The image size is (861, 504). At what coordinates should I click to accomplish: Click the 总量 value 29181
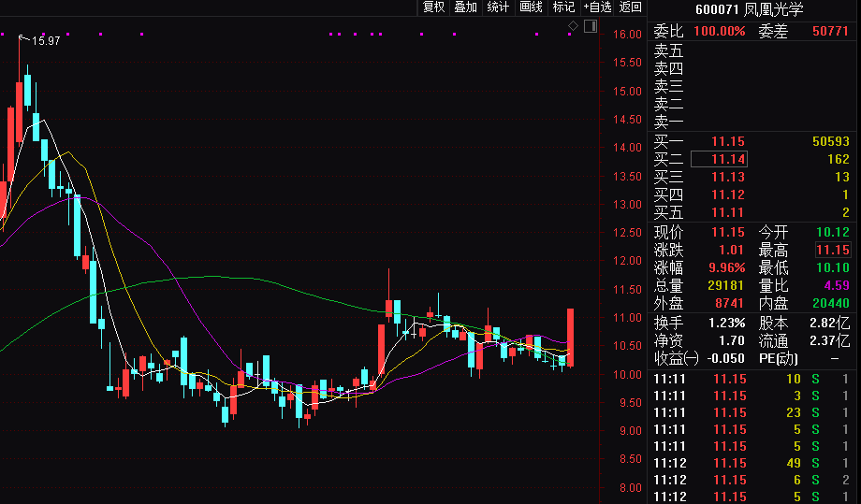point(726,285)
